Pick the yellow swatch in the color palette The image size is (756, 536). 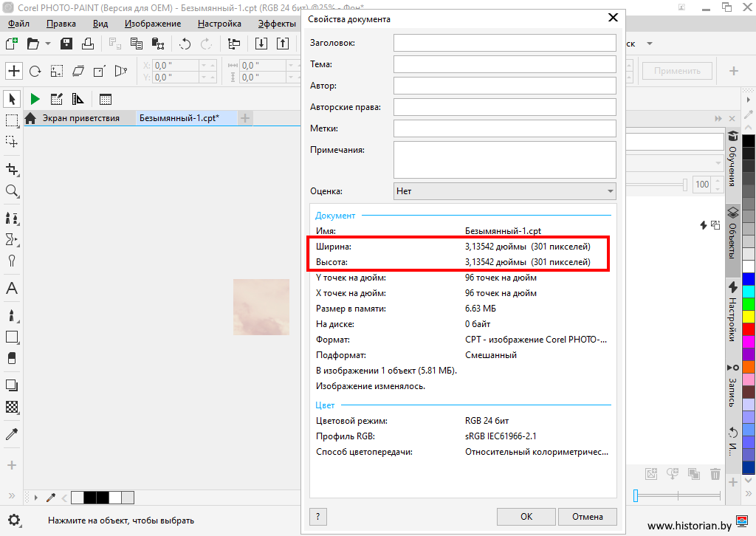coord(749,315)
